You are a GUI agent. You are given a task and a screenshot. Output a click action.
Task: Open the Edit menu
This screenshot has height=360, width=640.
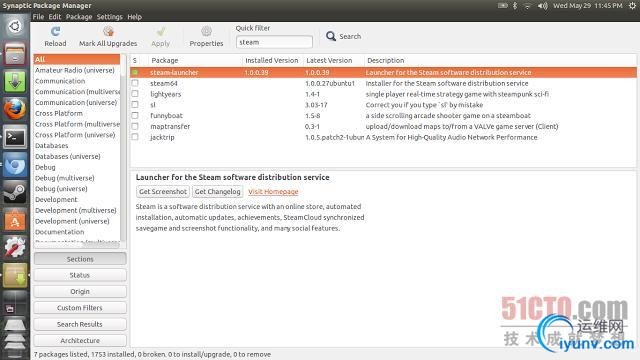tap(55, 17)
